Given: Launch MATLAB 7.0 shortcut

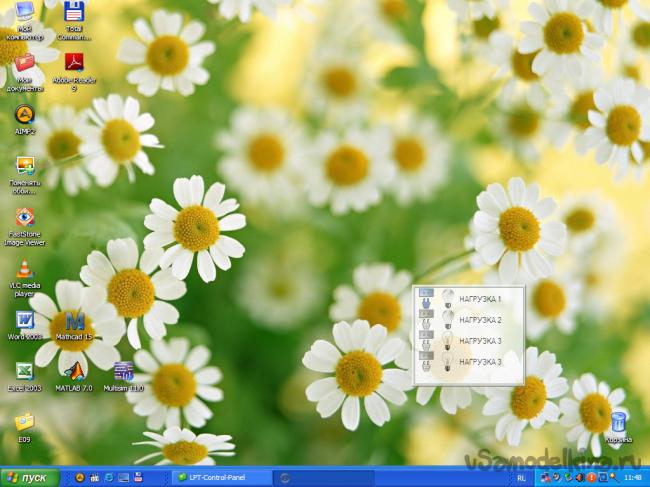Looking at the screenshot, I should (x=74, y=371).
